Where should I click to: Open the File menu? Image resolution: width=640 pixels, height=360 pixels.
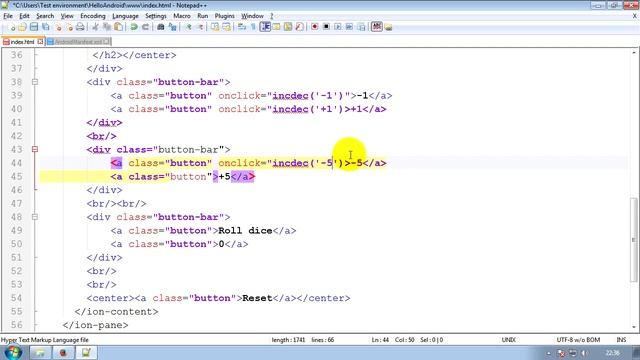click(x=8, y=16)
